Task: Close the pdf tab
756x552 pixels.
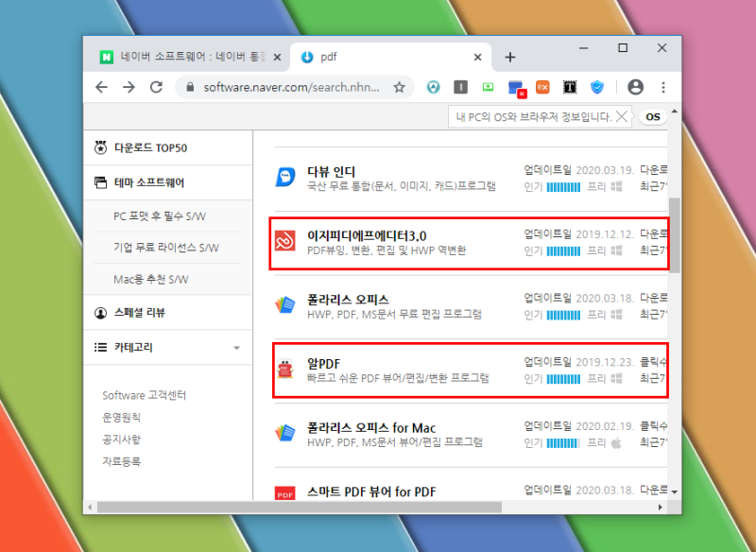Action: [478, 58]
